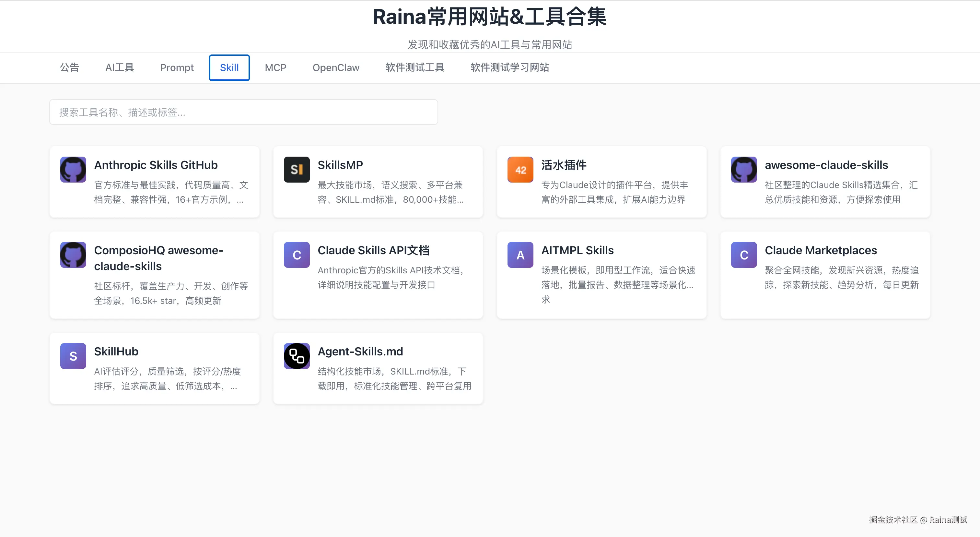Viewport: 980px width, 537px height.
Task: Focus the 搜索工具名称 search field
Action: 243,112
